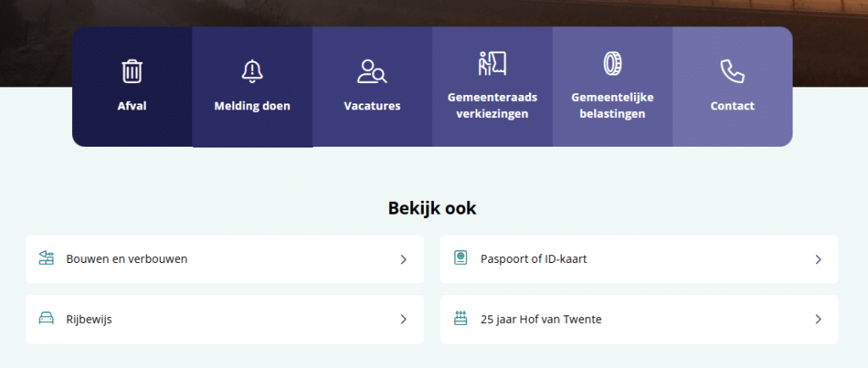
Task: Open the Paspoort of ID-kaart link text
Action: pyautogui.click(x=534, y=259)
